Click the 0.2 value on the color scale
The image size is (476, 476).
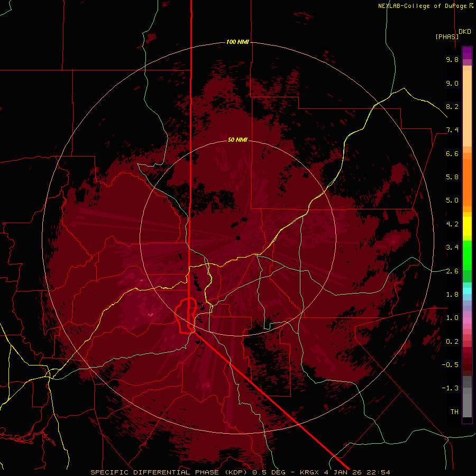pos(452,342)
